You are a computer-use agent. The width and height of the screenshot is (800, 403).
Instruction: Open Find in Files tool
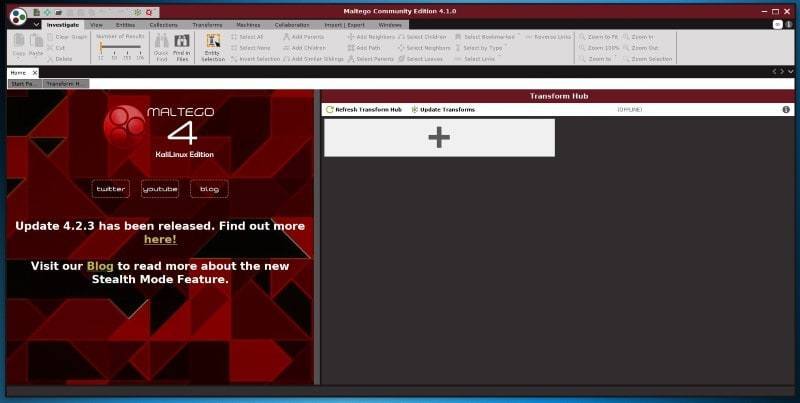[181, 43]
